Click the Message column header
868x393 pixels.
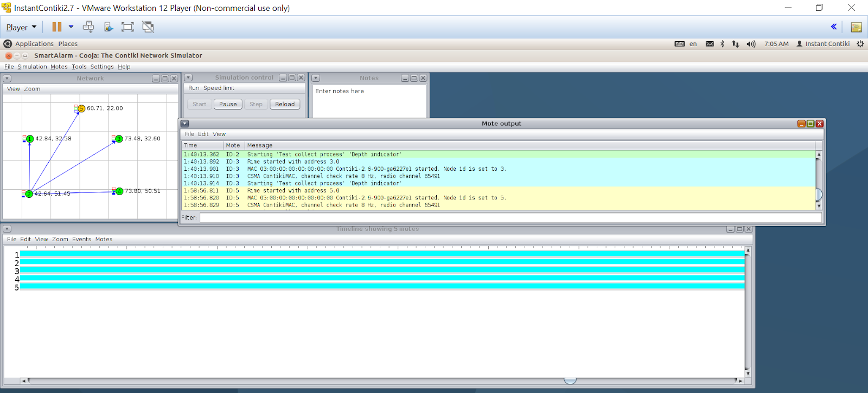pyautogui.click(x=530, y=145)
